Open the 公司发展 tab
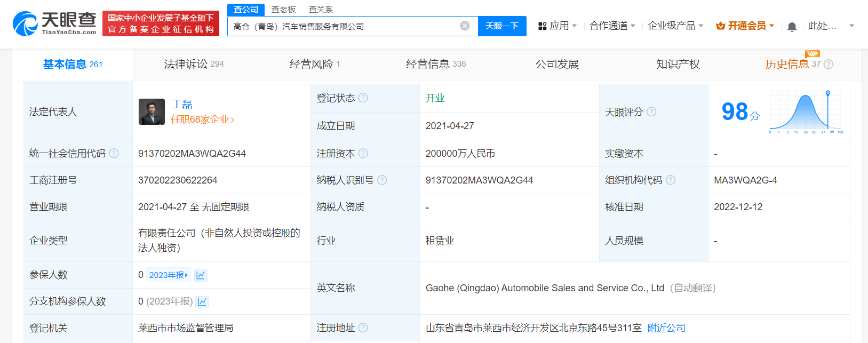This screenshot has width=868, height=343. tap(557, 64)
